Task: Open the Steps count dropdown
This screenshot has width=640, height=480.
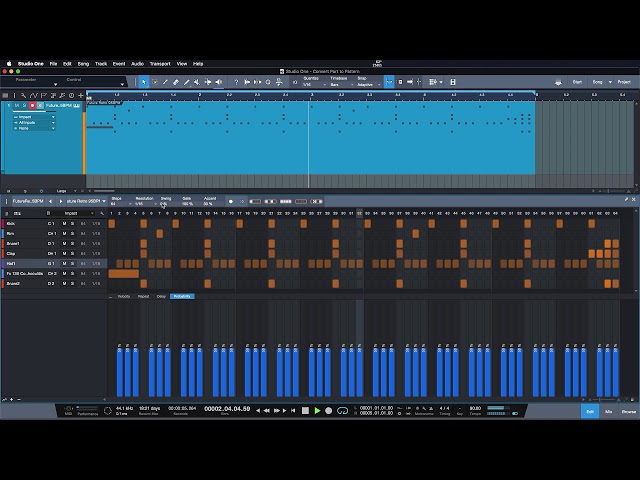Action: 121,204
